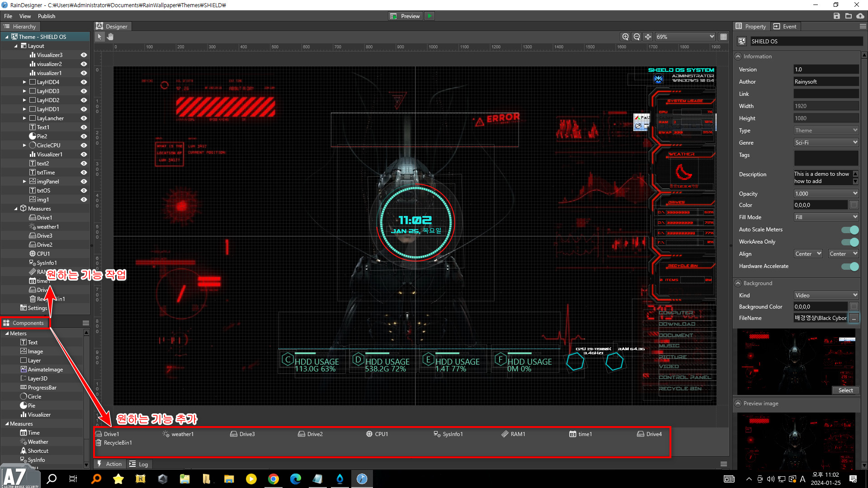Zoom out of the designer canvas
868x488 pixels.
coord(637,37)
